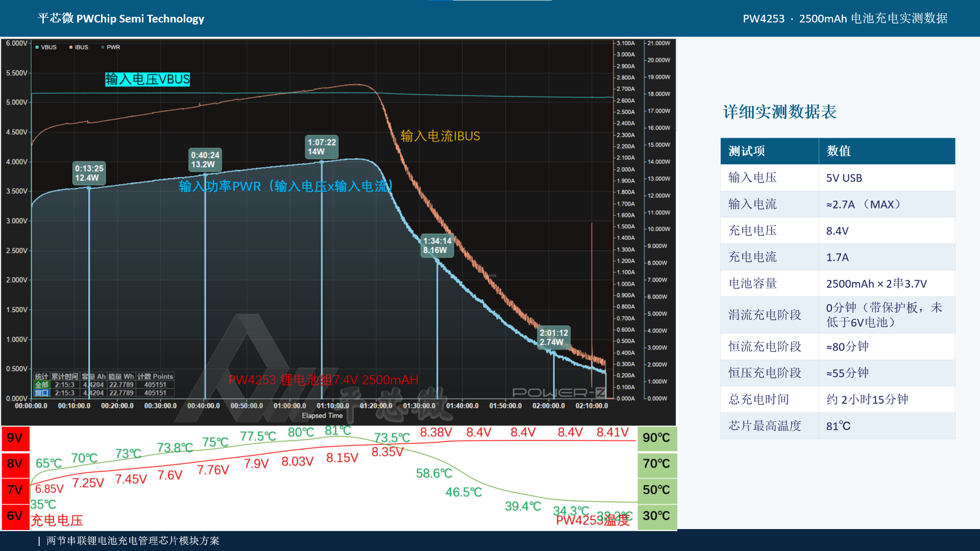
Task: Click the 8.03V charging voltage reading
Action: point(298,462)
